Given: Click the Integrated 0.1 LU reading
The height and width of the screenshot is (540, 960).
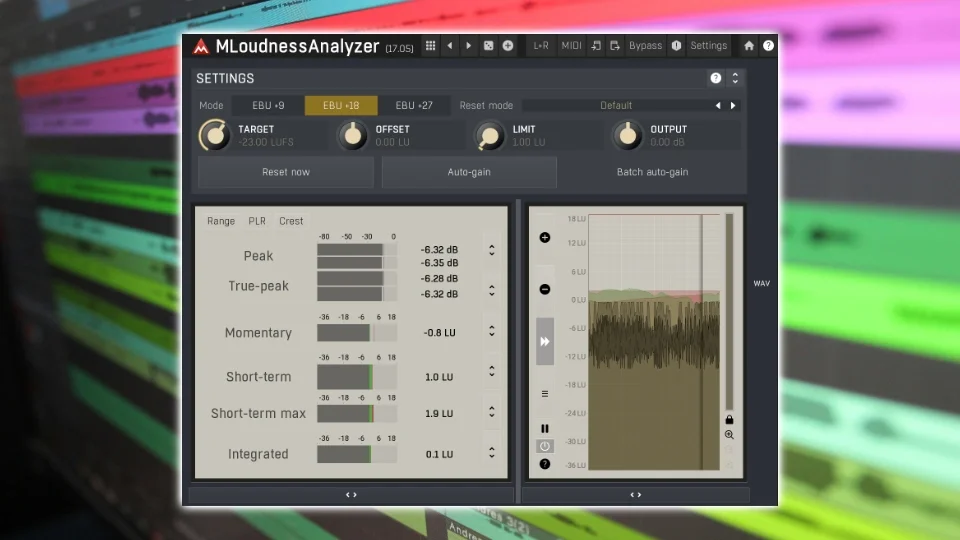Looking at the screenshot, I should coord(440,454).
